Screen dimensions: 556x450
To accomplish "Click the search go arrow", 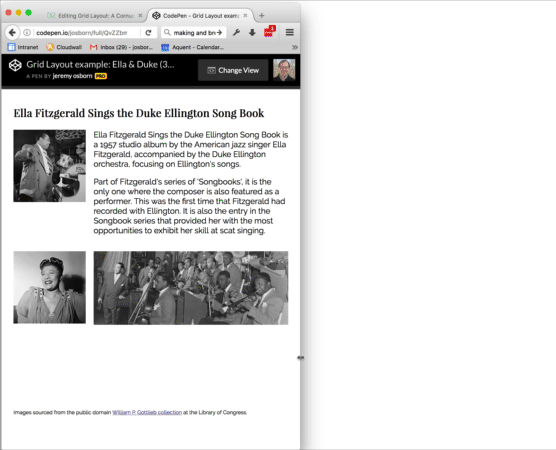I will [219, 33].
